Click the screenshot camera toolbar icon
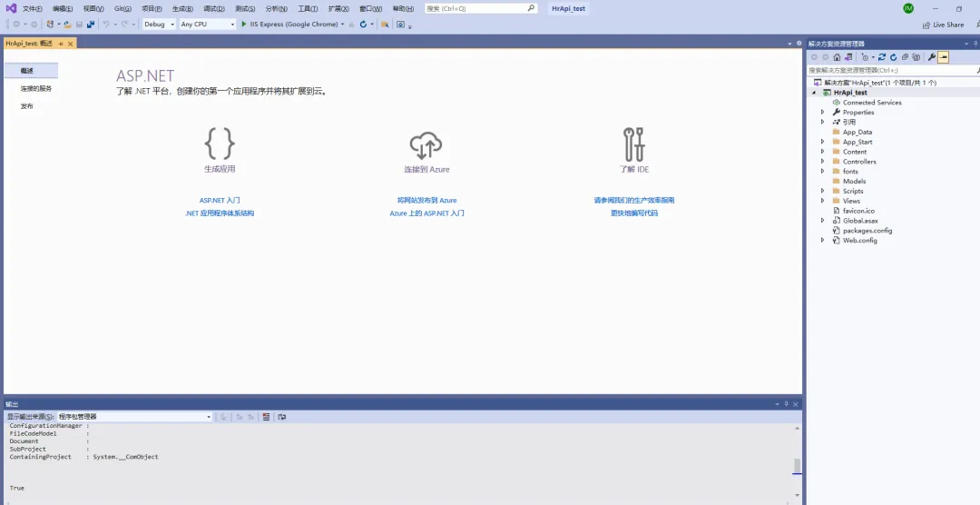Viewport: 980px width, 505px height. click(x=401, y=25)
